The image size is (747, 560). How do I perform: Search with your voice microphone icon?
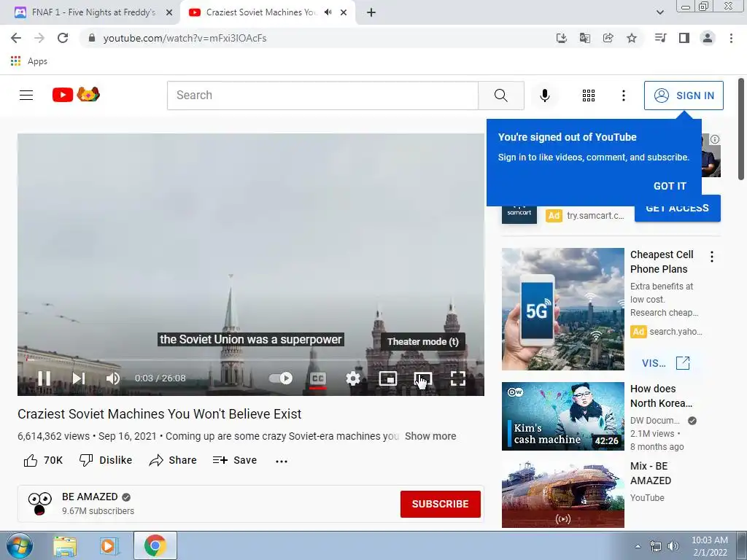[x=545, y=96]
